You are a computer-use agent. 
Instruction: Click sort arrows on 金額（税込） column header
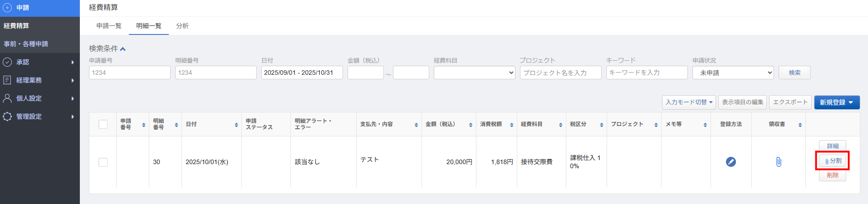pyautogui.click(x=471, y=125)
